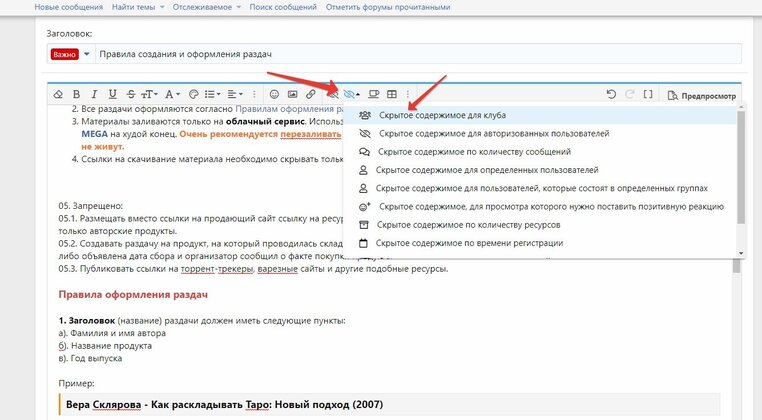Choose Скрытое содержимое для клуба
The image size is (762, 420).
click(539, 115)
